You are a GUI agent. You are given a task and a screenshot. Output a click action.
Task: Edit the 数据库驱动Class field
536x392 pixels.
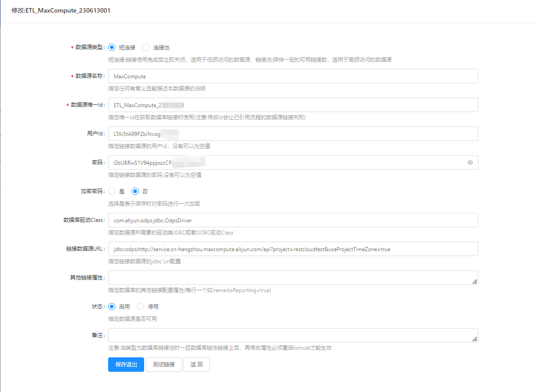[293, 221]
